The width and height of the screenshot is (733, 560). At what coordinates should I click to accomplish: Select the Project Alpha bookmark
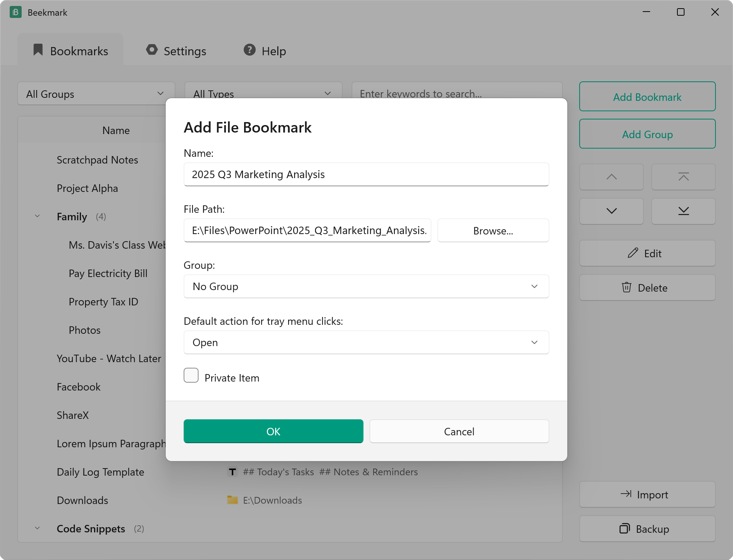pyautogui.click(x=87, y=188)
